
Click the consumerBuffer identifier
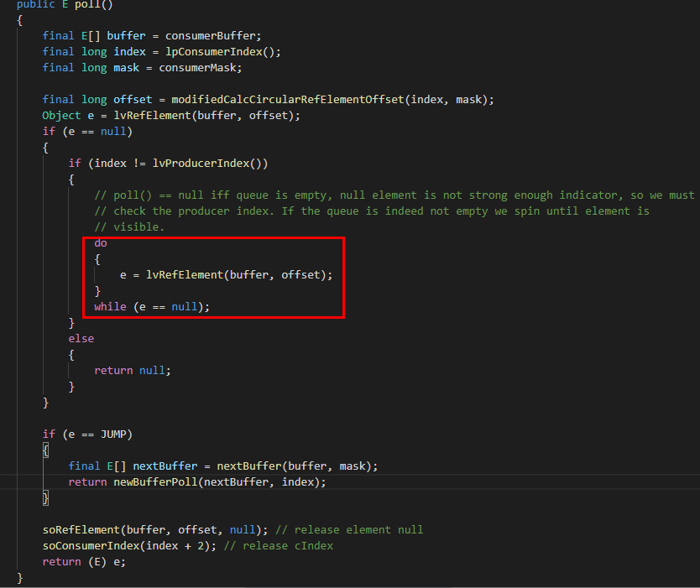click(211, 36)
